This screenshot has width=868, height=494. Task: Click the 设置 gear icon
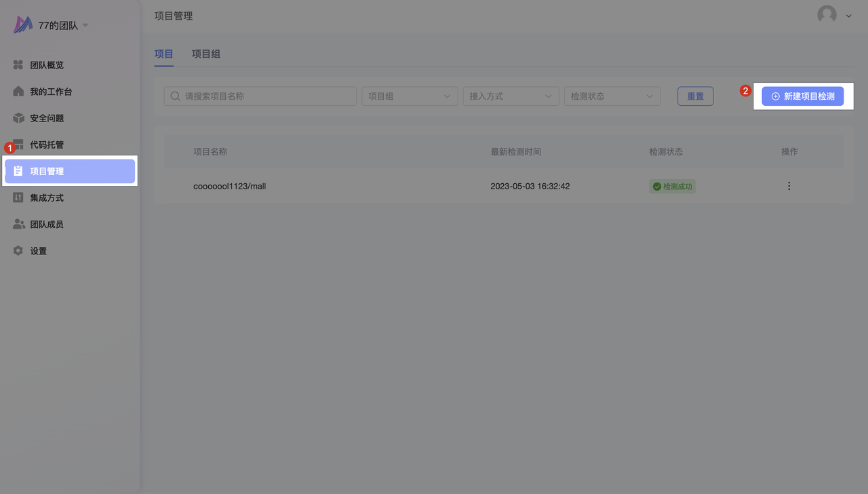(18, 251)
